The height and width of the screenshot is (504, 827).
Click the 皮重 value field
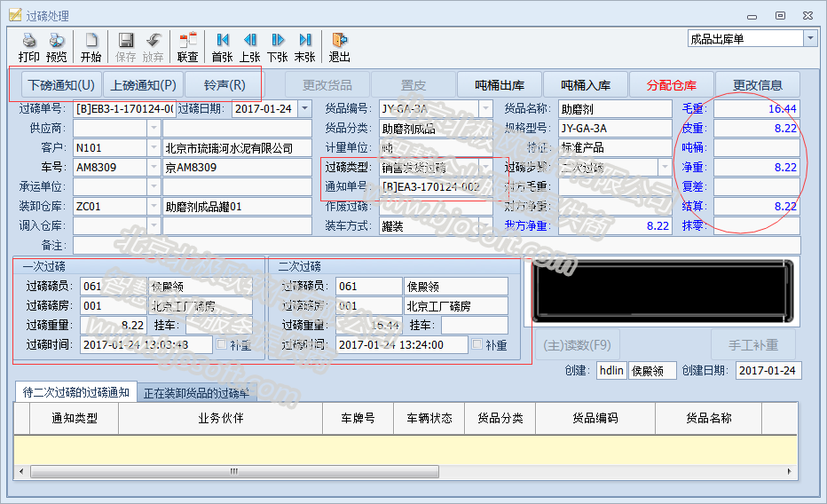click(757, 128)
